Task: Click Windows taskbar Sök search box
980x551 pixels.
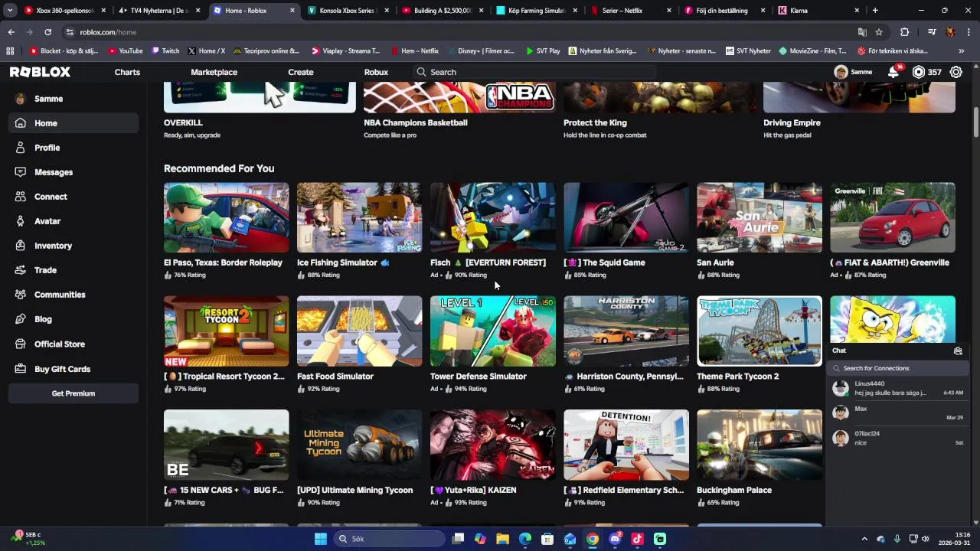Action: coord(389,539)
